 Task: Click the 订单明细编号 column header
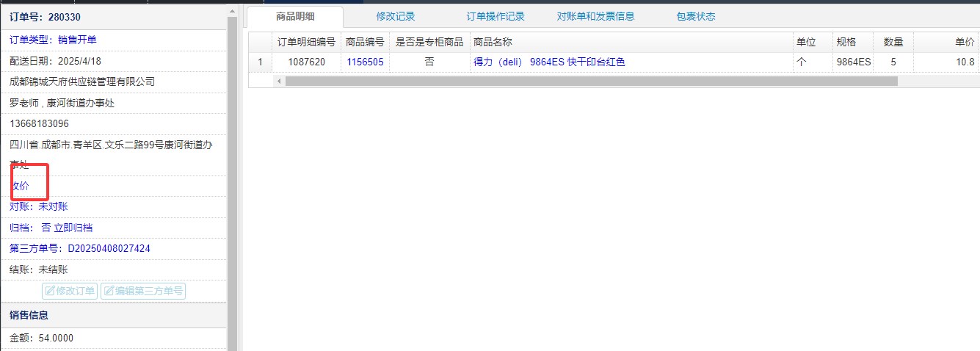[x=306, y=42]
